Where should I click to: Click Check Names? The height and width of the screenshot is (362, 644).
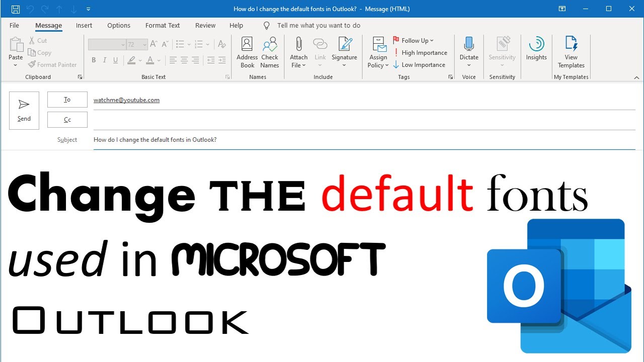tap(270, 52)
